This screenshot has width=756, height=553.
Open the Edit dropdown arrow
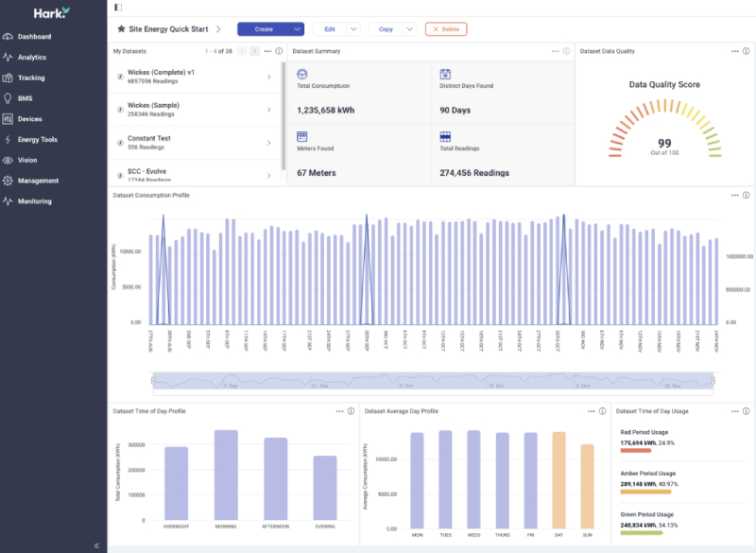click(353, 29)
